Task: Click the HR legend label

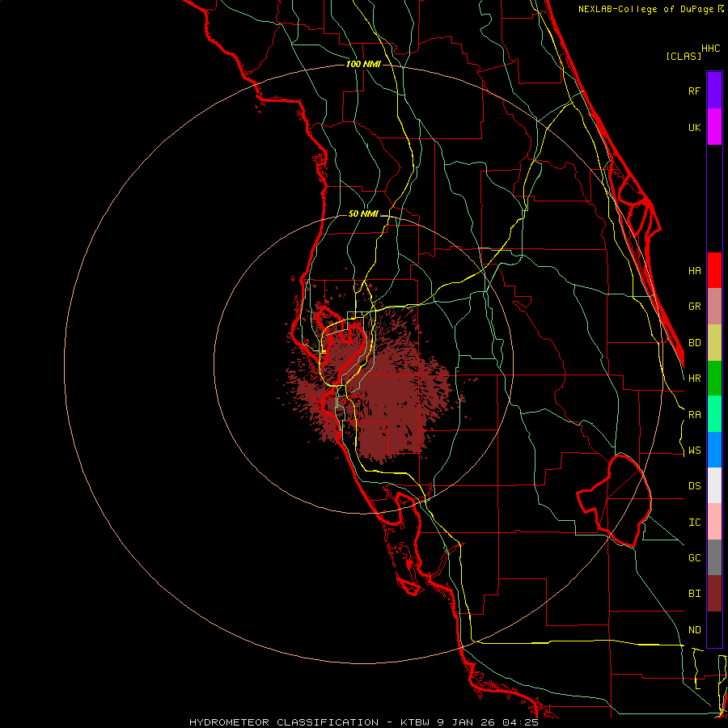Action: (694, 379)
